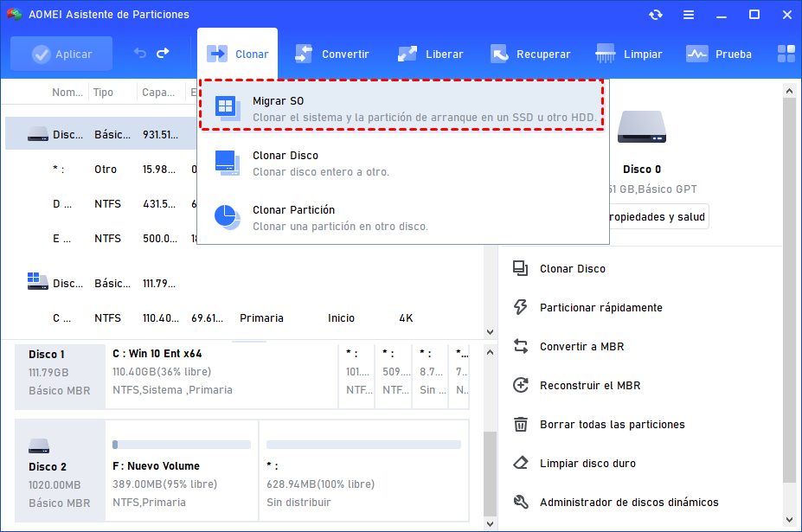Select the 509... NTF partition block

(x=394, y=376)
